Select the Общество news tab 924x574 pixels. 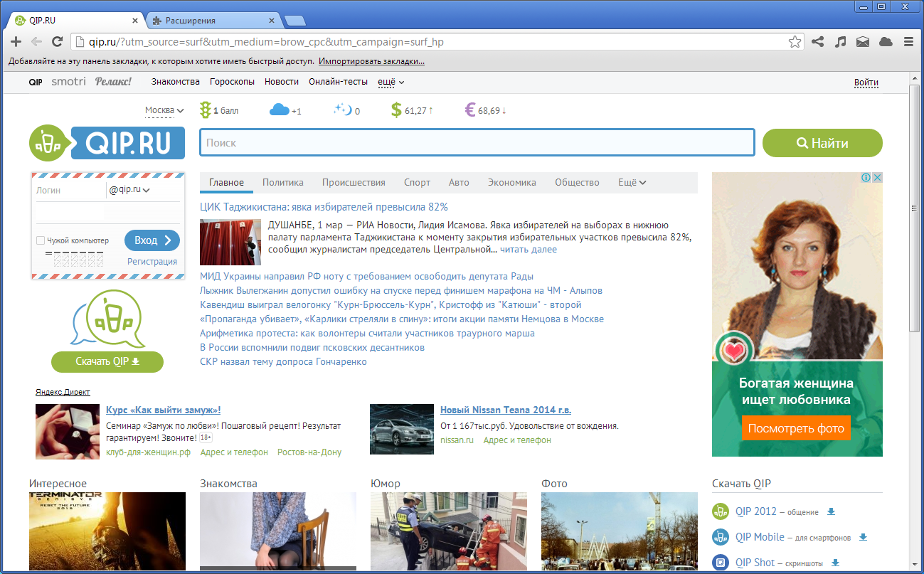click(577, 183)
